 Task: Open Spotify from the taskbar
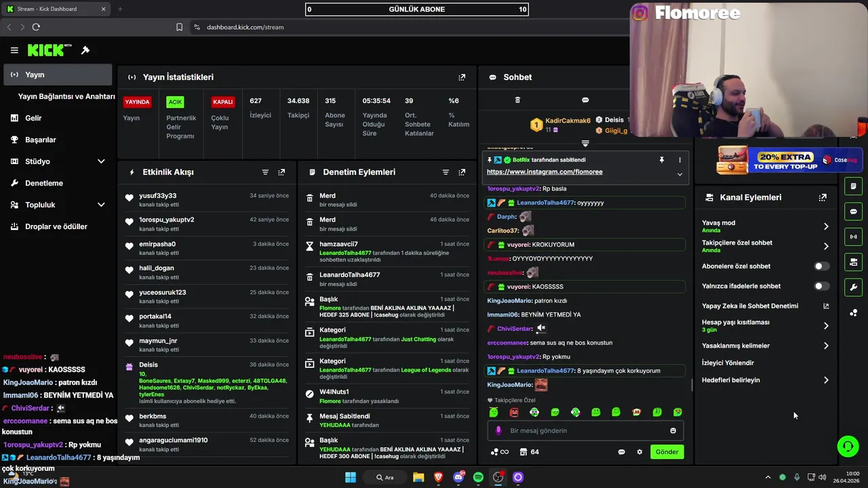point(478,477)
